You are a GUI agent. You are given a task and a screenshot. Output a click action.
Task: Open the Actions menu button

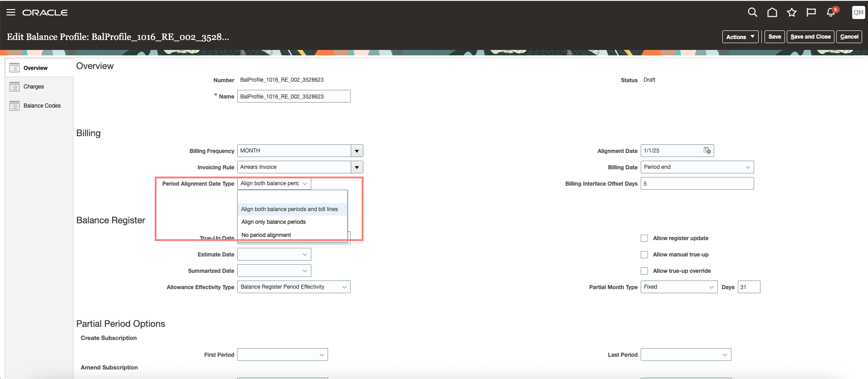coord(740,37)
